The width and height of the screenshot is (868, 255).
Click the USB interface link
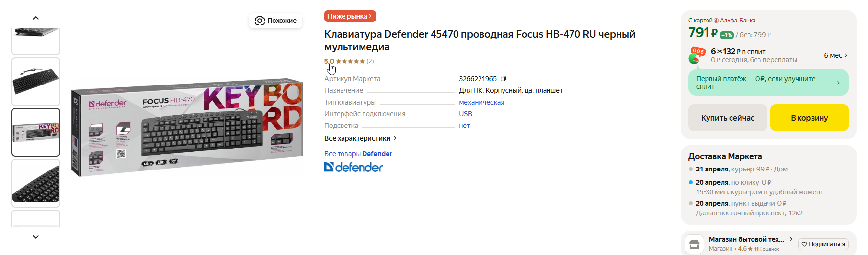465,114
